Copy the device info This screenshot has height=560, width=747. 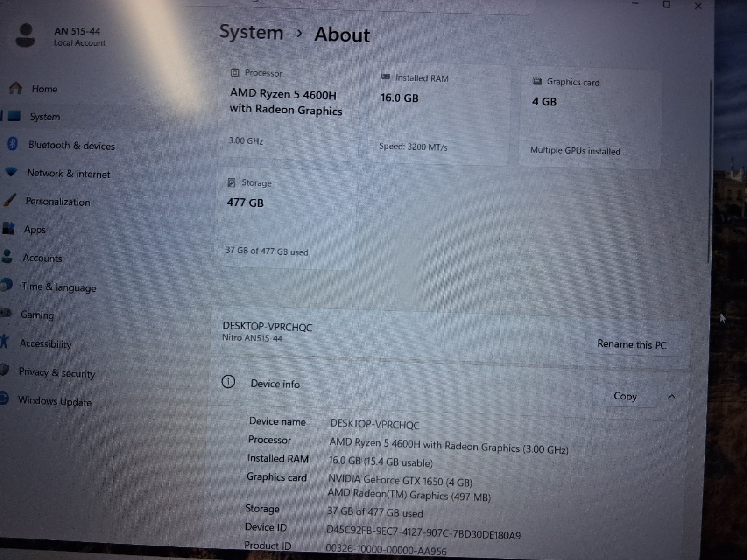tap(625, 396)
